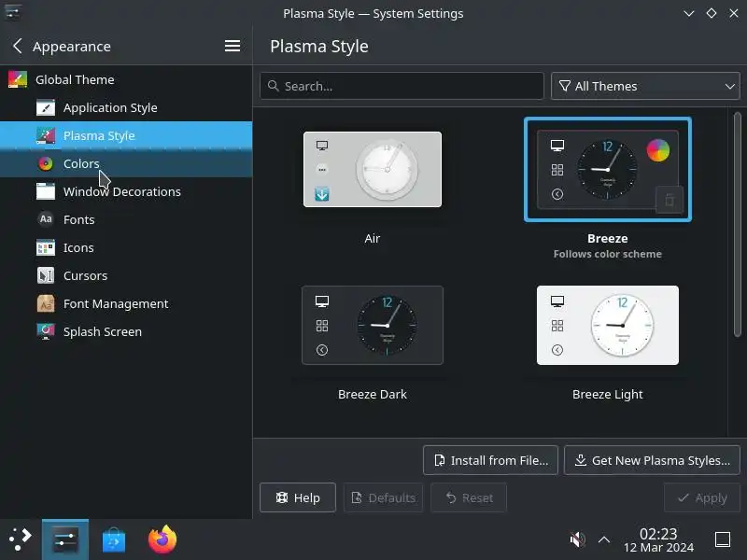The height and width of the screenshot is (560, 747).
Task: Click Install from File button
Action: (x=491, y=460)
